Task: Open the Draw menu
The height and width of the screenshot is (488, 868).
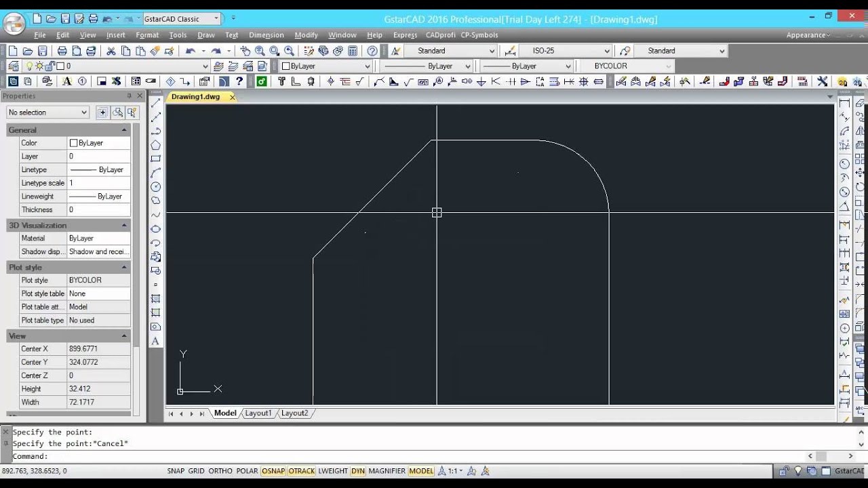Action: pos(206,35)
